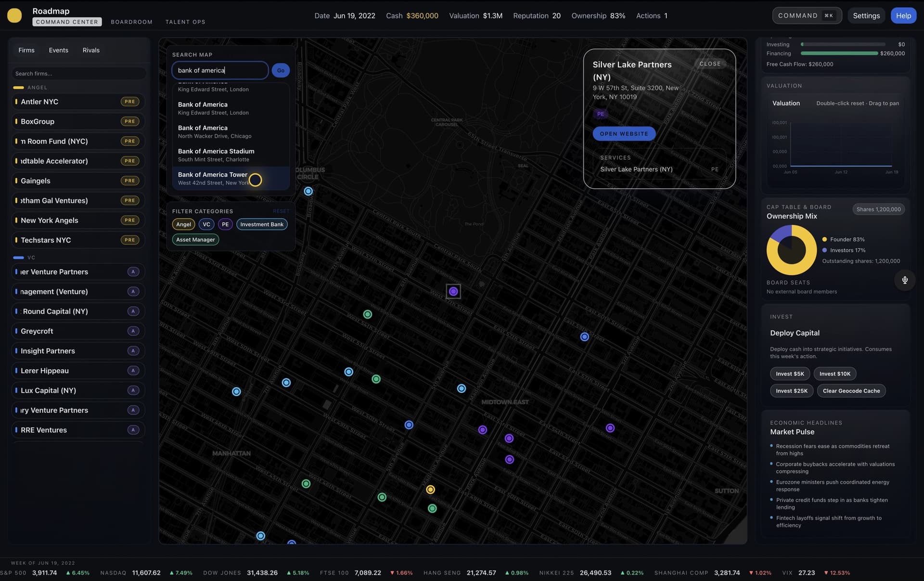Switch to the Rivals tab
This screenshot has width=924, height=581.
90,50
